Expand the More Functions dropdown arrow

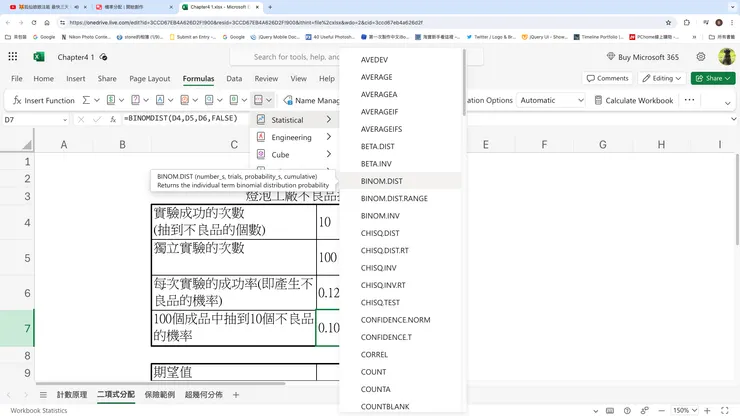pyautogui.click(x=269, y=100)
